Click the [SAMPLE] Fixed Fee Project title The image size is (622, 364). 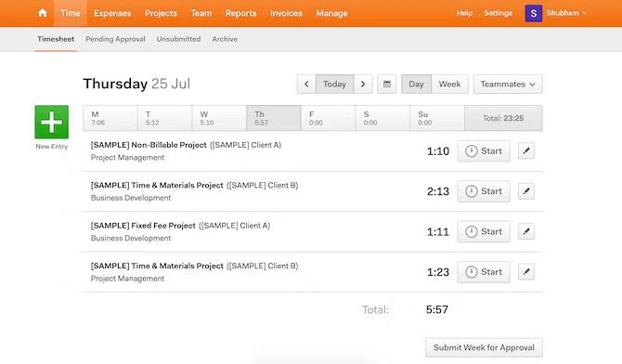pos(143,226)
